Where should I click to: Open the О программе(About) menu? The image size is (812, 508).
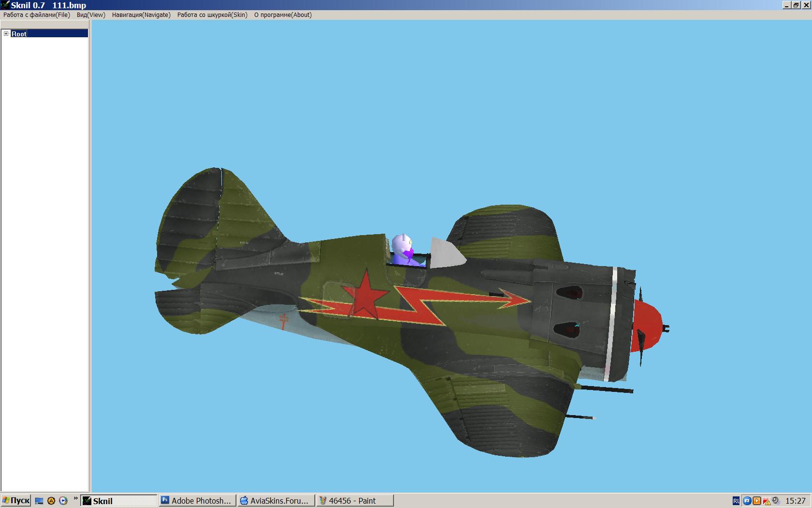283,15
